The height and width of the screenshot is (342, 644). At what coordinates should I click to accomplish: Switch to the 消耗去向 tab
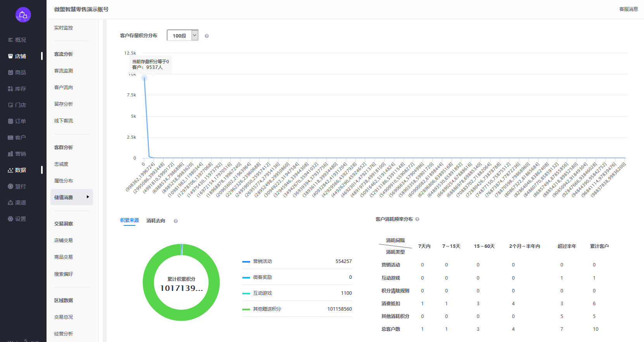coord(155,221)
